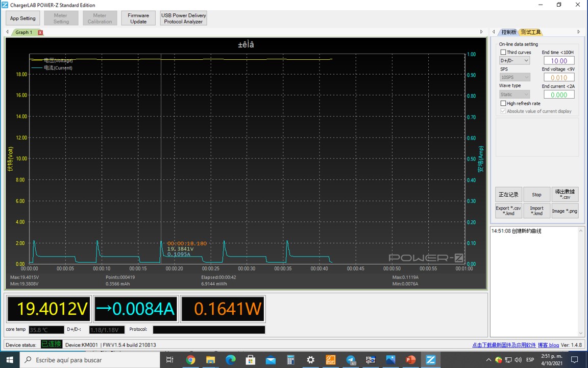Open USB Power Delivery Protocol Analyzer
This screenshot has width=588, height=368.
click(183, 18)
